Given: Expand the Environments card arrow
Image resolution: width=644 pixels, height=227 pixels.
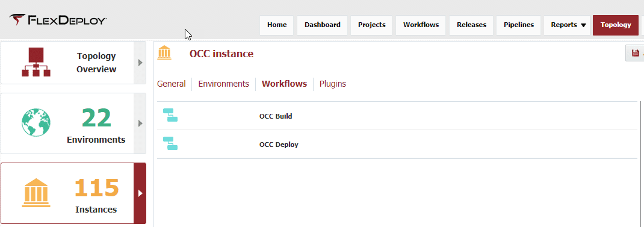Looking at the screenshot, I should coord(140,123).
